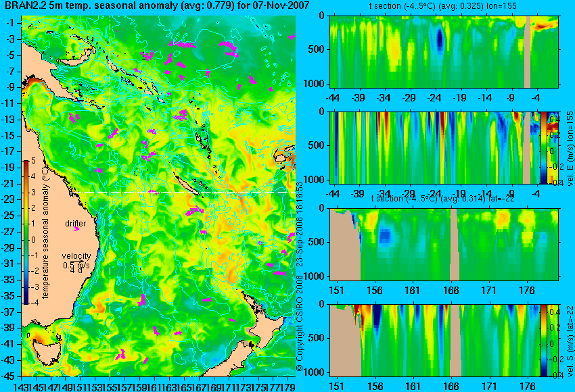Click the tan land column in the lon=155 temperature section
The height and width of the screenshot is (392, 575).
(528, 51)
